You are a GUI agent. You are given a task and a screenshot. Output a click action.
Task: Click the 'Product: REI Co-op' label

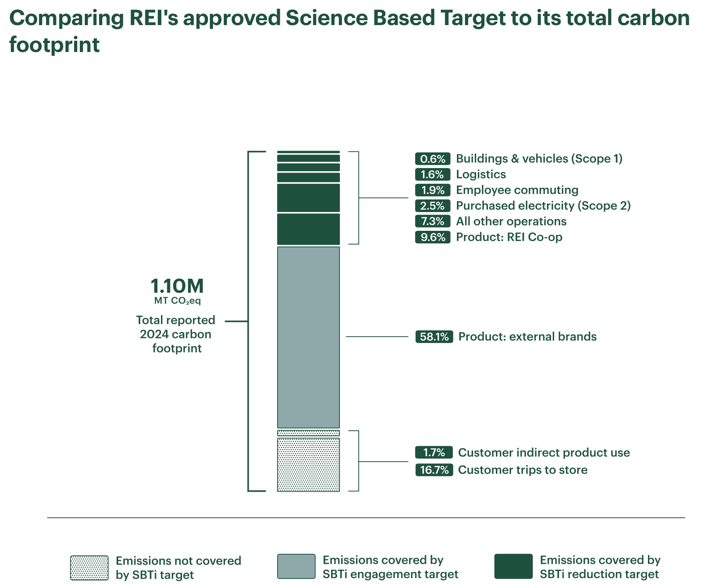coord(509,237)
